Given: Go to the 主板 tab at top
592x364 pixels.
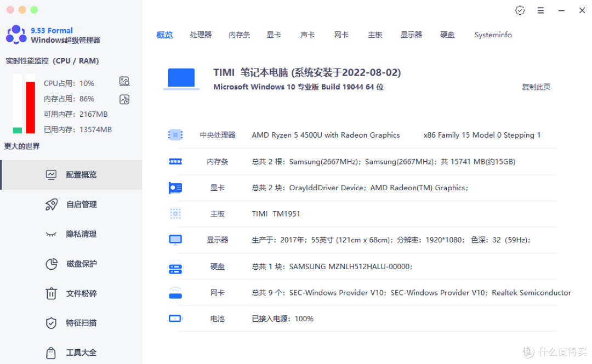Looking at the screenshot, I should coord(375,35).
